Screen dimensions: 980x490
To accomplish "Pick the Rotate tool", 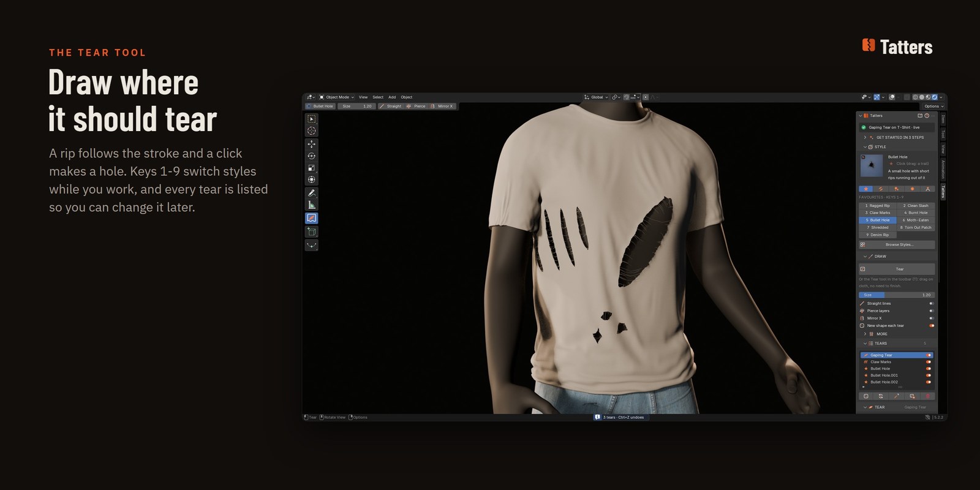I will click(x=312, y=156).
